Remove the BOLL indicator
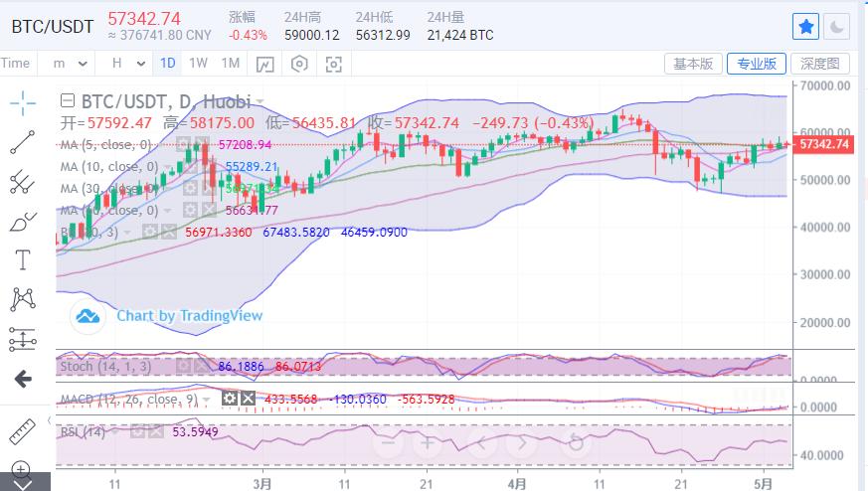868x491 pixels. tap(168, 232)
